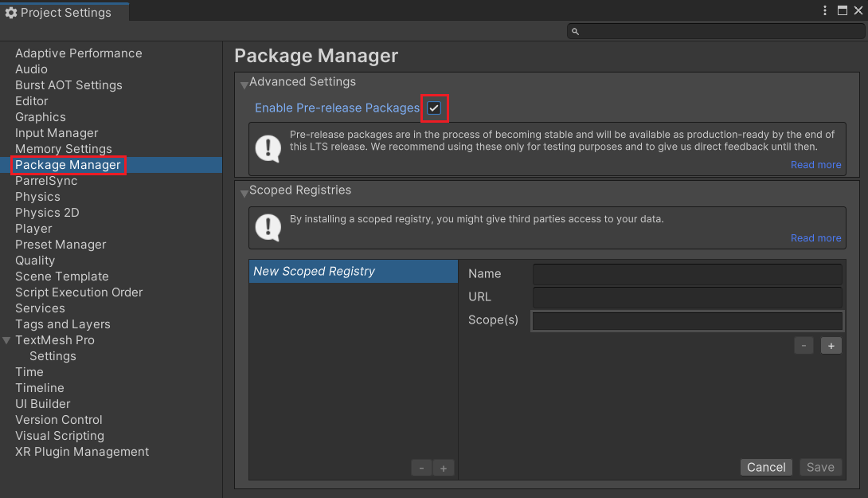Click the Save button
Image resolution: width=868 pixels, height=498 pixels.
(820, 467)
